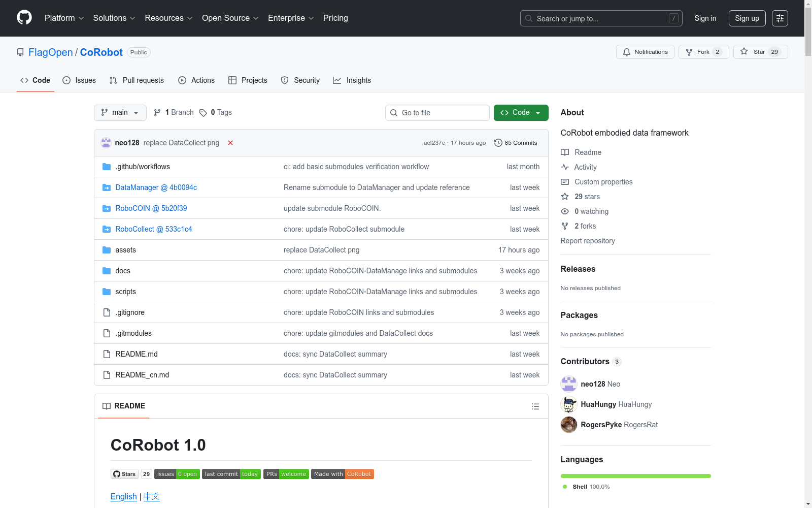812x508 pixels.
Task: Click the forks icon in About
Action: click(565, 226)
